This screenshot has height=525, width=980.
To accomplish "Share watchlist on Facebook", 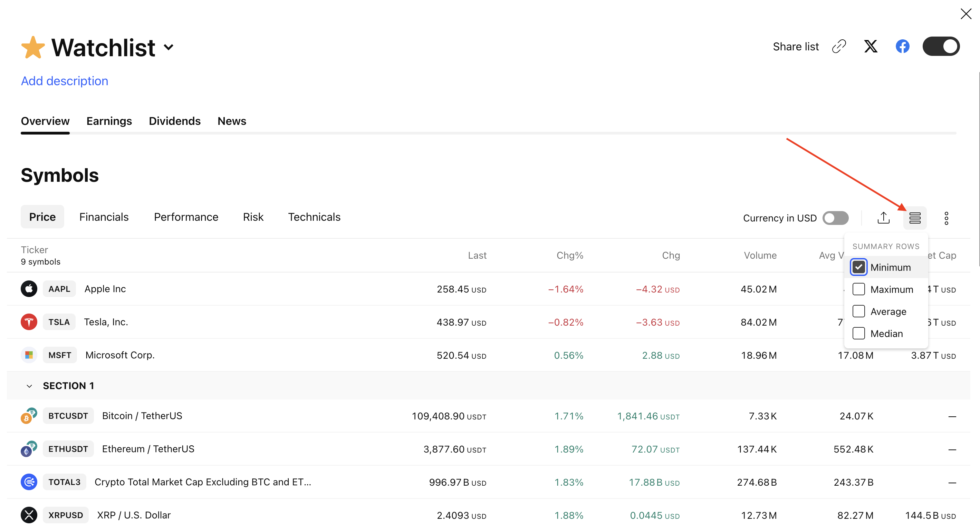I will click(902, 46).
